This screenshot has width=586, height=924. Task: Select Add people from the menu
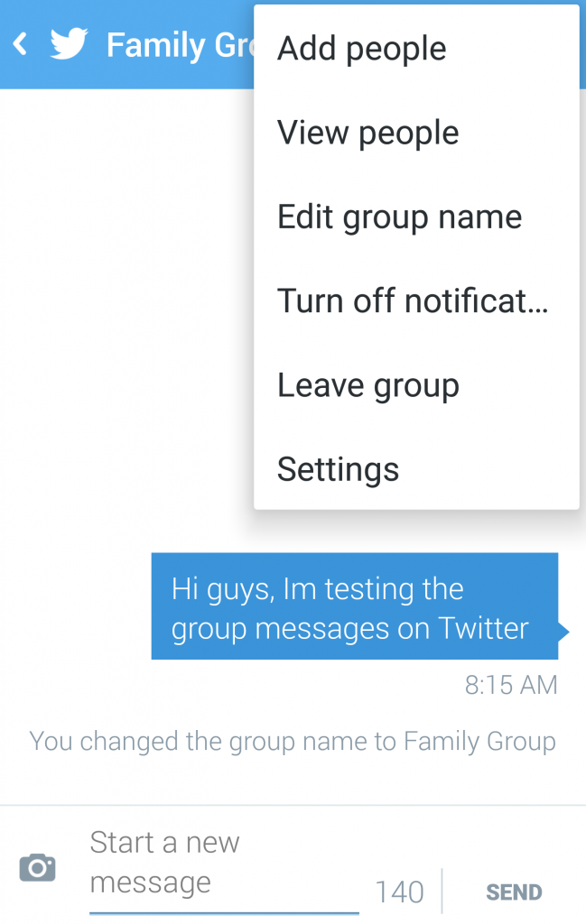point(416,49)
